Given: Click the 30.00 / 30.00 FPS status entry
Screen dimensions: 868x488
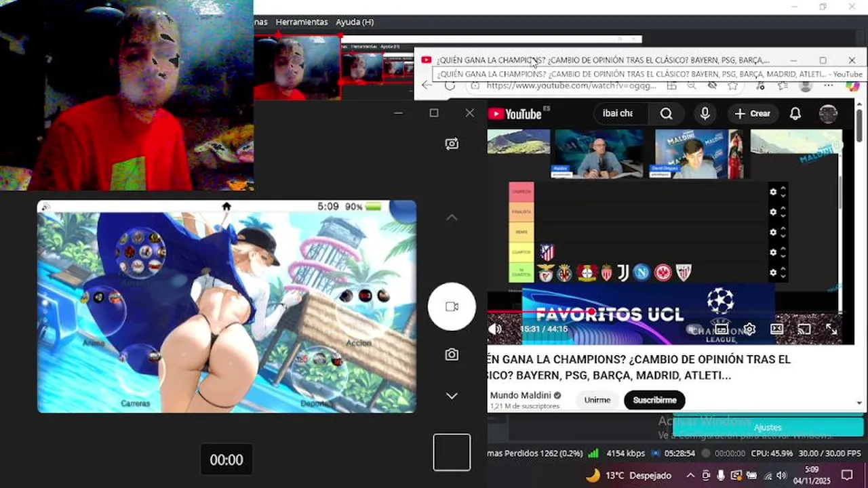Looking at the screenshot, I should (829, 453).
